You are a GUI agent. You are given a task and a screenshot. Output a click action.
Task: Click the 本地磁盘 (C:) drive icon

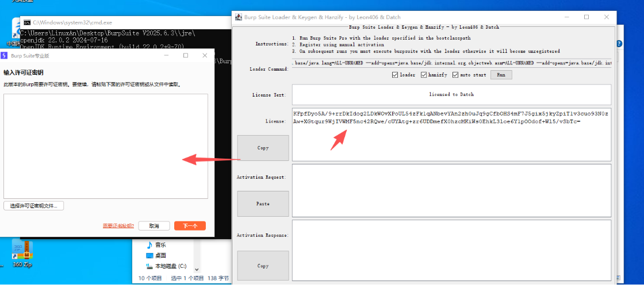click(149, 266)
